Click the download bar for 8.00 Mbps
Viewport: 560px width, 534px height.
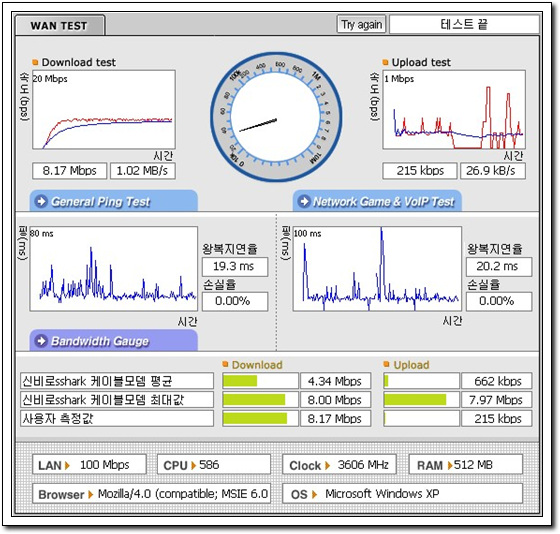pos(260,400)
